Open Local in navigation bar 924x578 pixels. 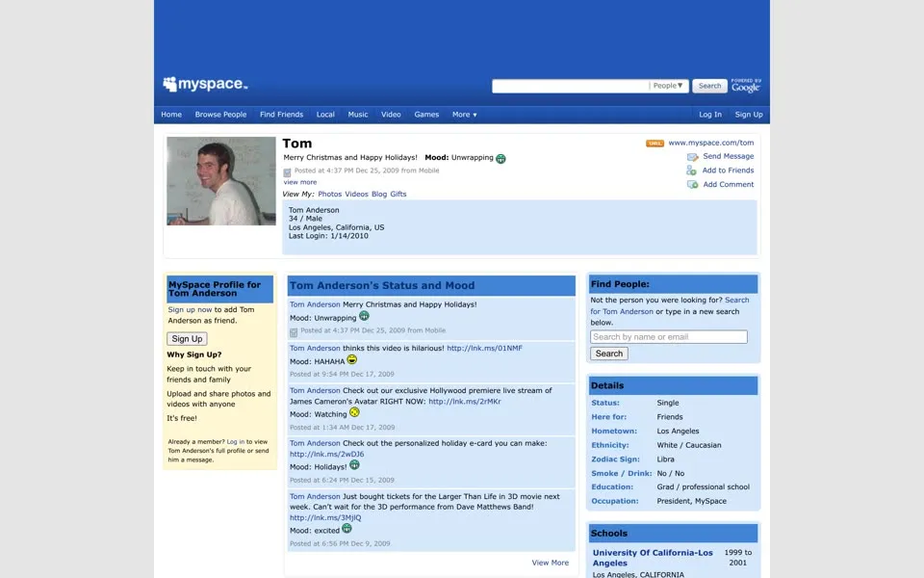[x=325, y=115]
